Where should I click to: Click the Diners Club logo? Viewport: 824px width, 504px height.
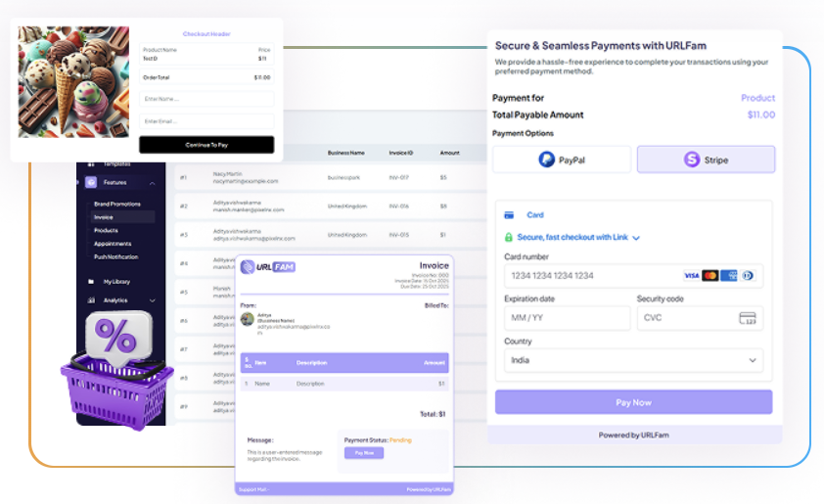point(748,275)
